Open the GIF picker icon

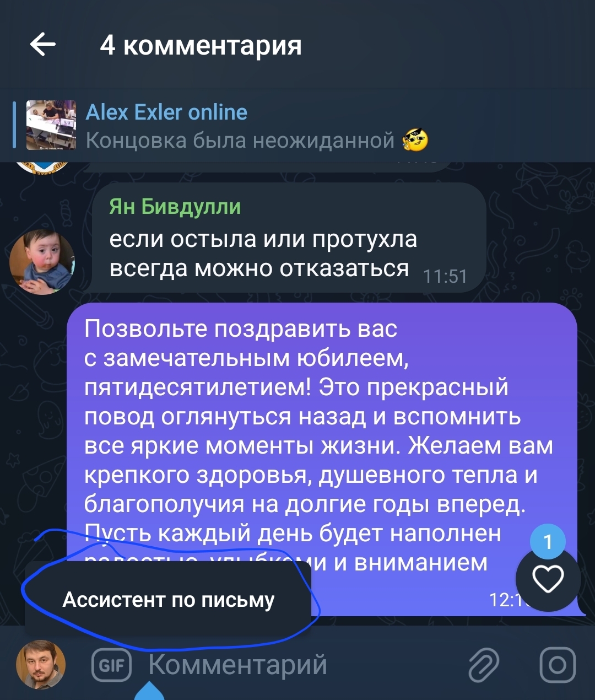pyautogui.click(x=112, y=665)
